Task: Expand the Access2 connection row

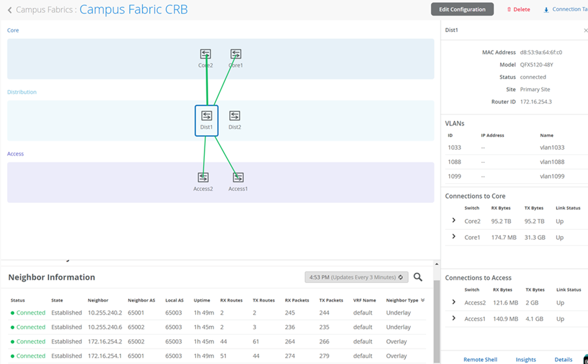Action: [453, 302]
